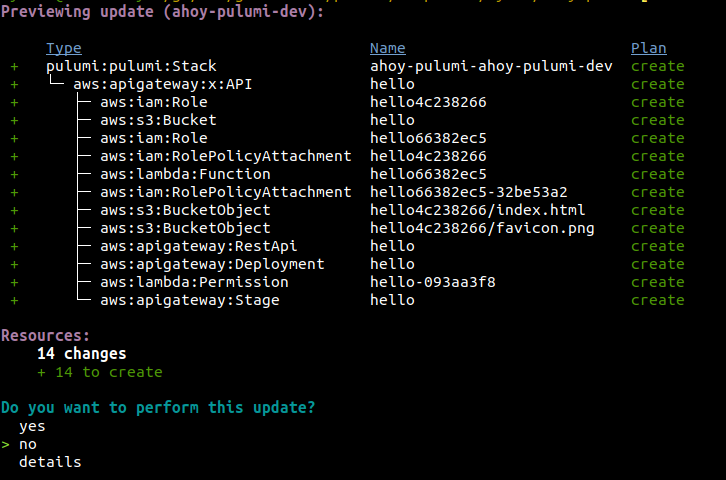This screenshot has height=480, width=726.
Task: Click the 'Name' column header
Action: coord(388,48)
